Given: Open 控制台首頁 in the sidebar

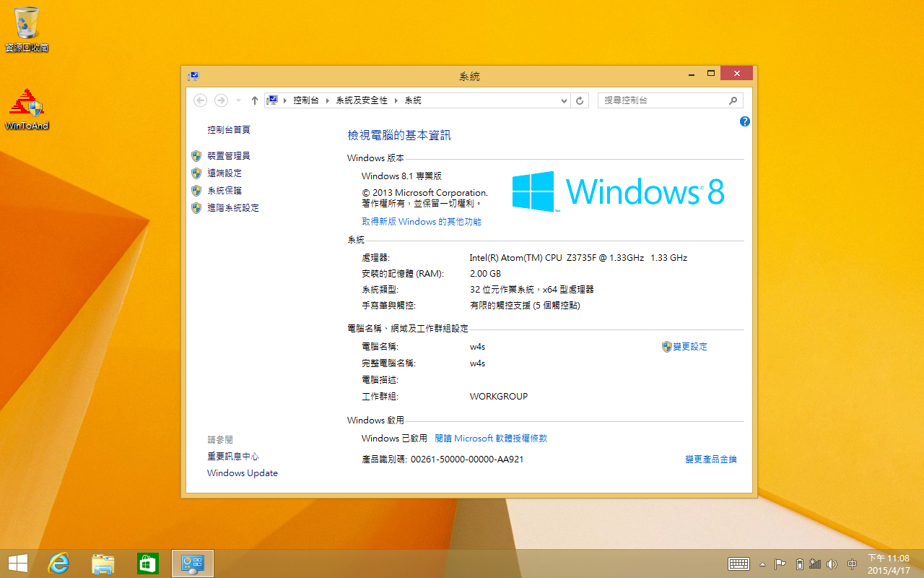Looking at the screenshot, I should (229, 130).
